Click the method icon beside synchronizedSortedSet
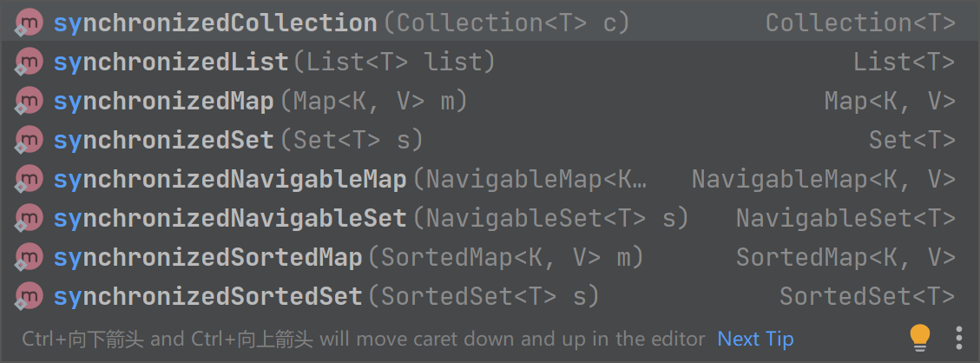 28,296
